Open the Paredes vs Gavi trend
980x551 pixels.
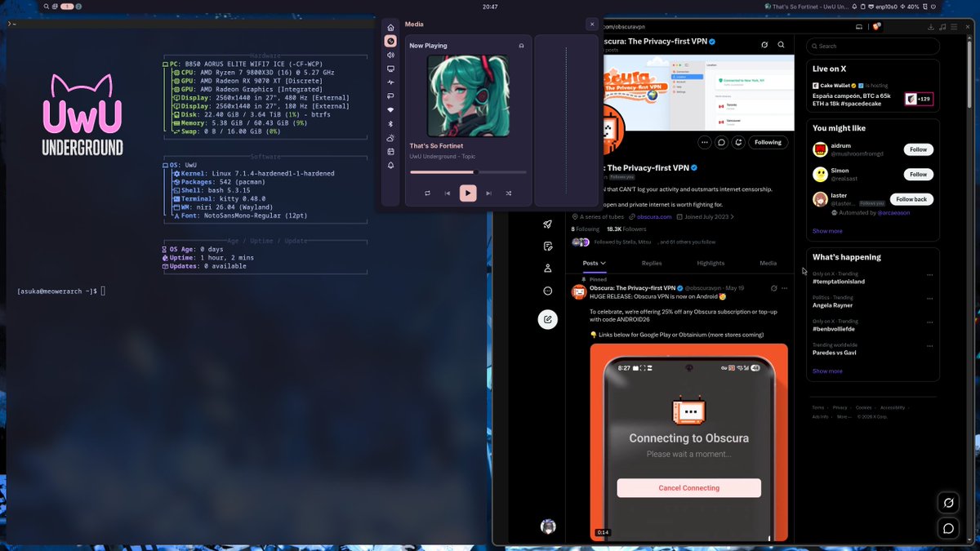click(x=834, y=353)
